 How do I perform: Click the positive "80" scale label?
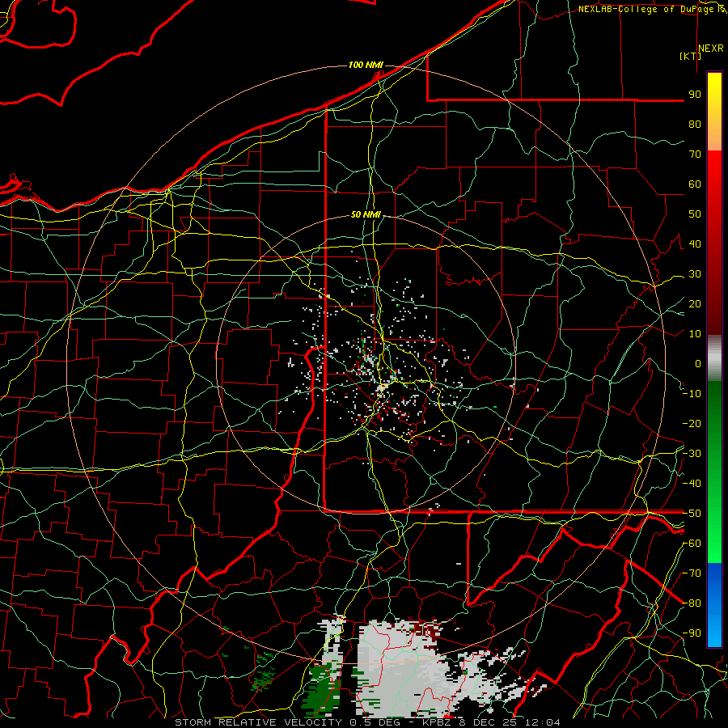[695, 124]
